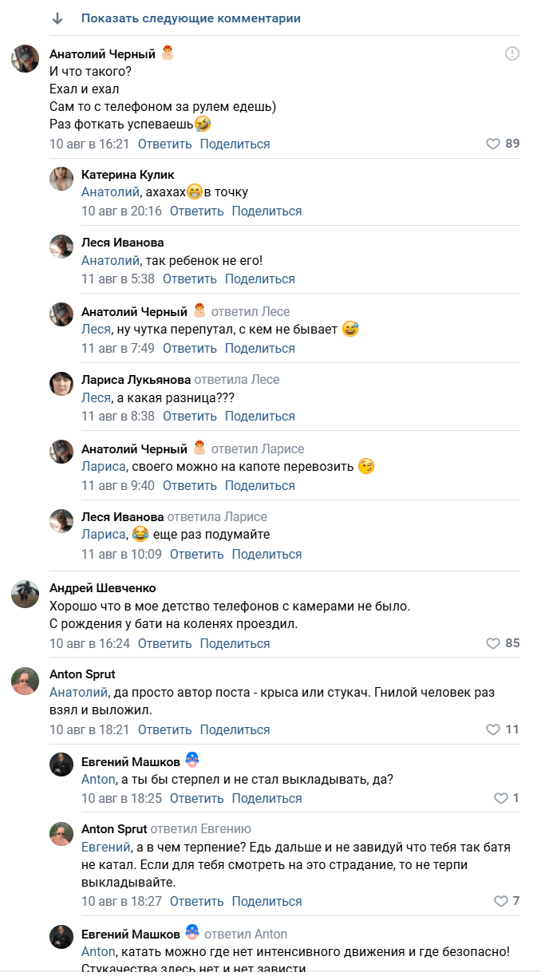The width and height of the screenshot is (541, 980).
Task: Click Лариса Лукьянова's avatar
Action: [x=61, y=384]
